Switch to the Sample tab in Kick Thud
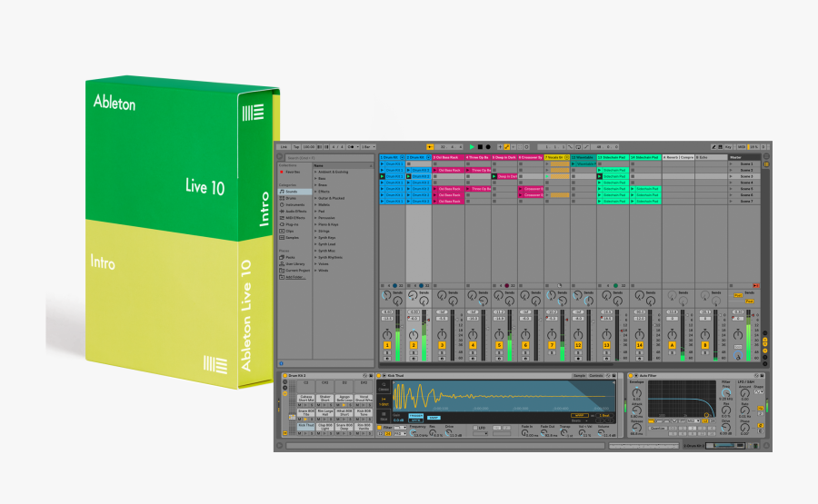818x504 pixels. pos(579,376)
